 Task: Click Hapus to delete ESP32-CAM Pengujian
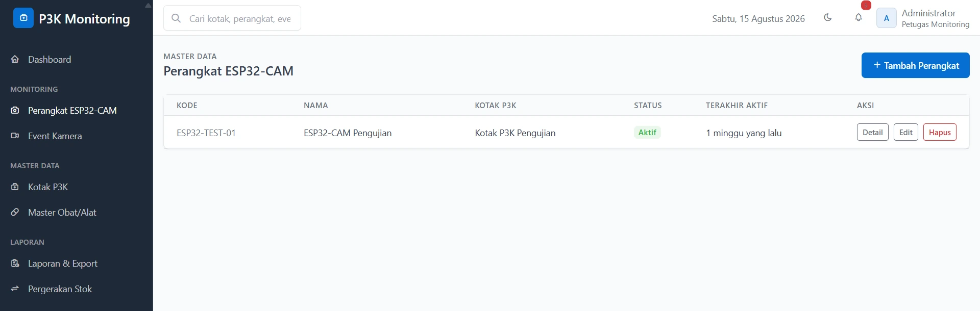pyautogui.click(x=940, y=132)
